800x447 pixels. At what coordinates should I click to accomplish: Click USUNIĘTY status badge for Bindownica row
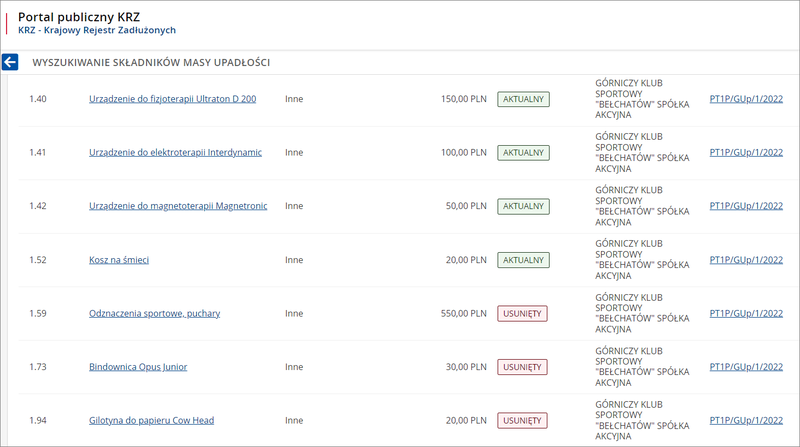[522, 367]
